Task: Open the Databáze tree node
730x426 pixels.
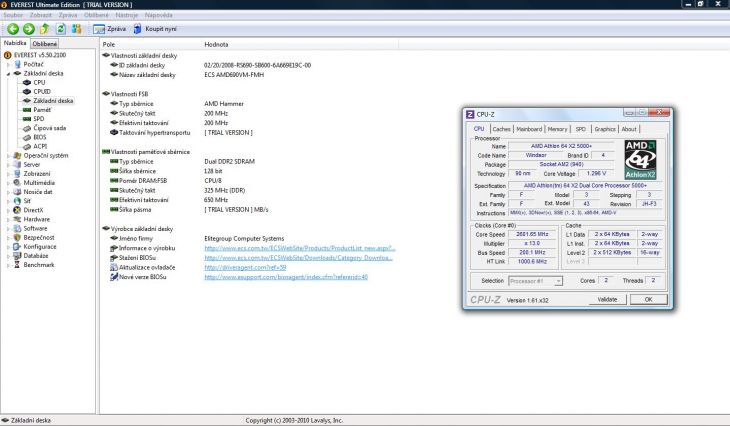Action: coord(36,256)
